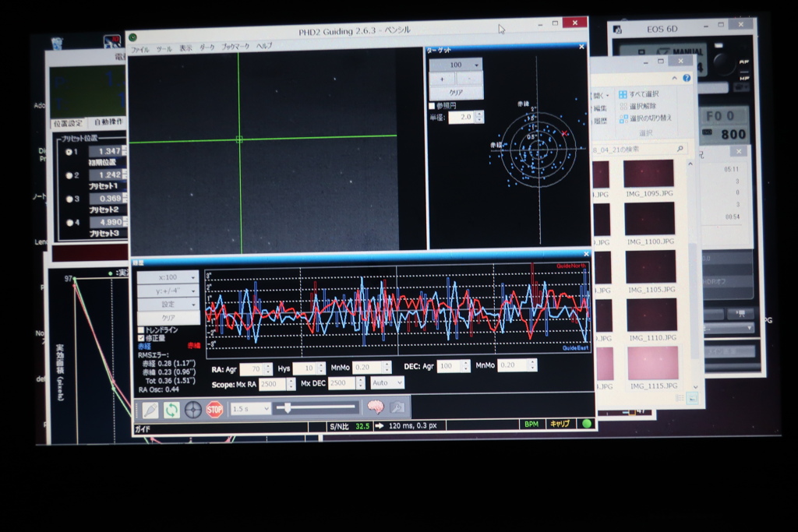798x532 pixels.
Task: Toggle the Corrections (修正量) checkbox
Action: click(141, 338)
